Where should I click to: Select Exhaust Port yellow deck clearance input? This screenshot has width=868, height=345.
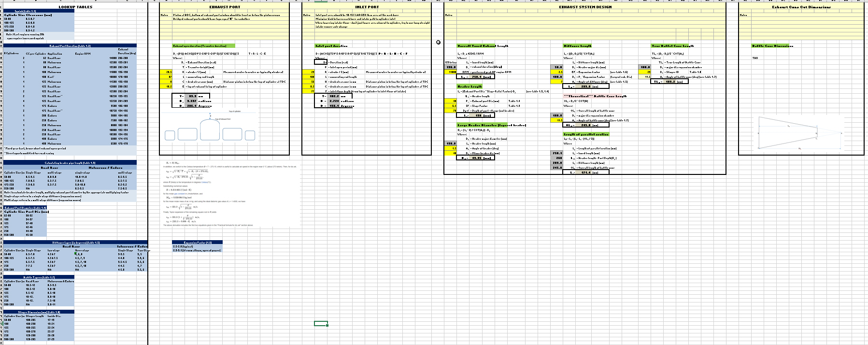166,82
